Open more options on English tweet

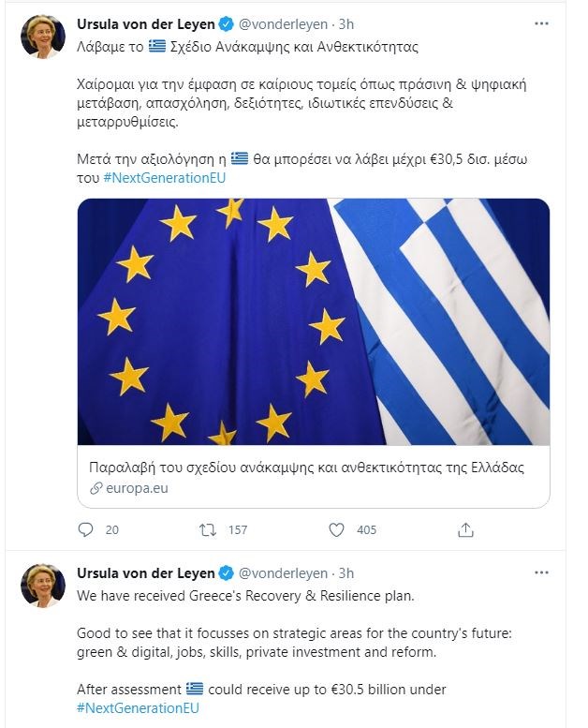[x=542, y=572]
